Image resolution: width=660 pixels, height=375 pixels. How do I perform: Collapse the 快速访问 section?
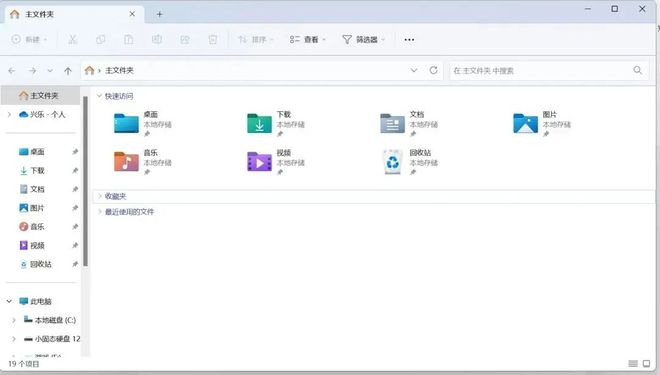[x=100, y=96]
